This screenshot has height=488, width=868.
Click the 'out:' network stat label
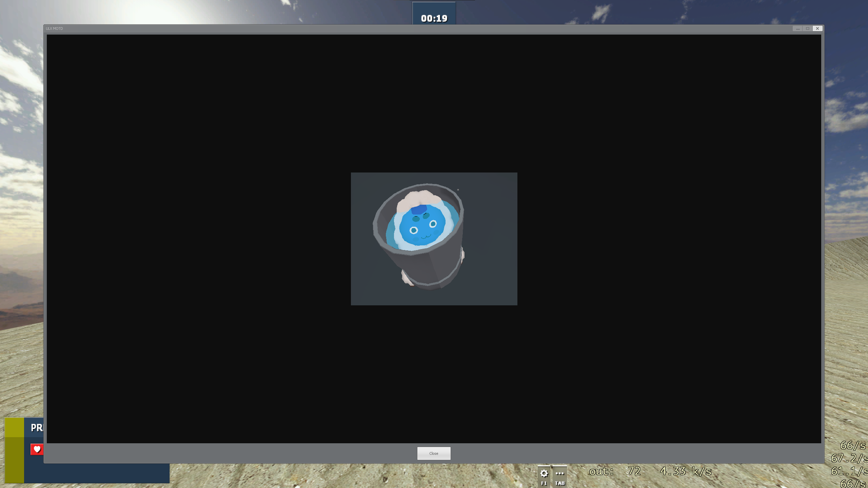(601, 471)
